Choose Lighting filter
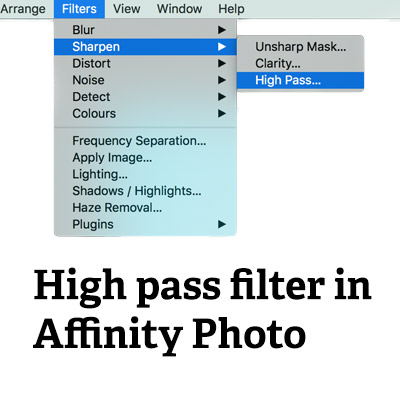This screenshot has width=400, height=400. coord(145,174)
